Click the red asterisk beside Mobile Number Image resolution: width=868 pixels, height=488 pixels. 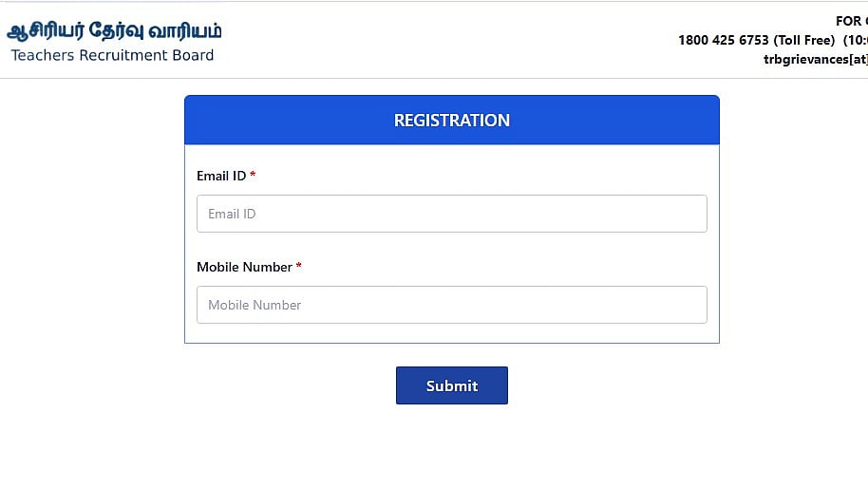click(298, 267)
